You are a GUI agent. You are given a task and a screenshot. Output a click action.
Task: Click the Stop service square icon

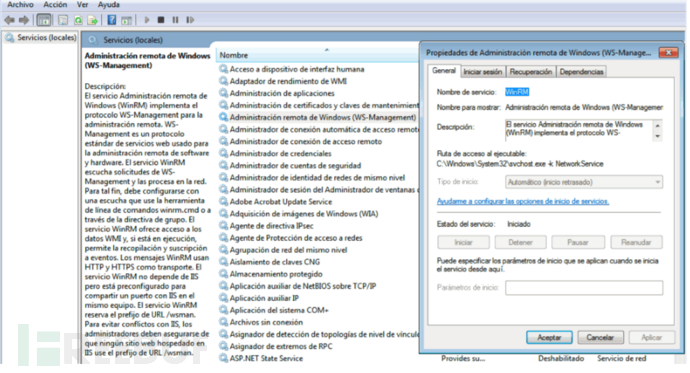(x=161, y=20)
